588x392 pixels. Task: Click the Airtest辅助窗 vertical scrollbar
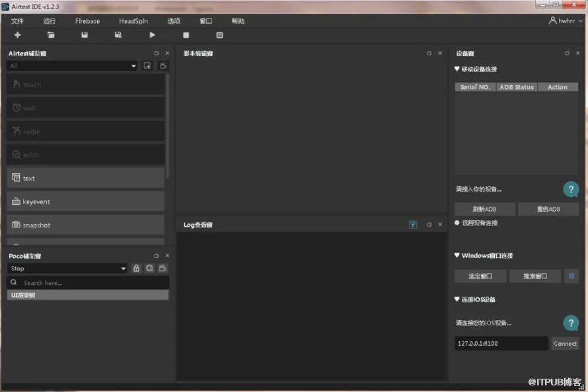click(167, 126)
